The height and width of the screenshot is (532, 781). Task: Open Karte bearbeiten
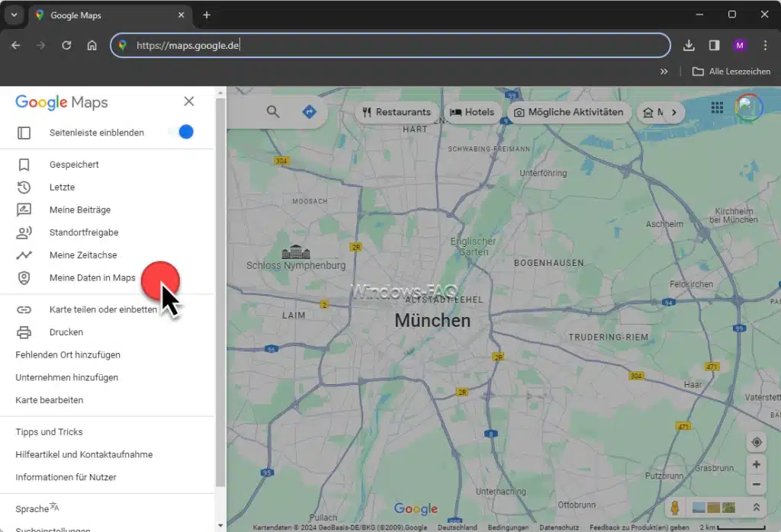click(x=50, y=400)
